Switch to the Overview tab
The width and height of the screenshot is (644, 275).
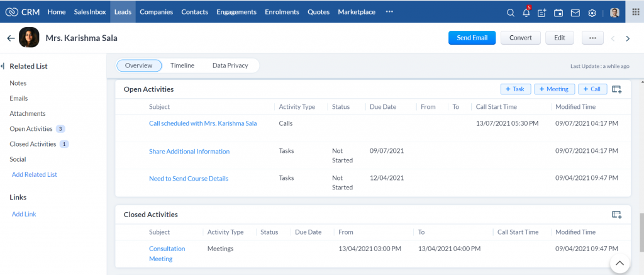pyautogui.click(x=139, y=65)
